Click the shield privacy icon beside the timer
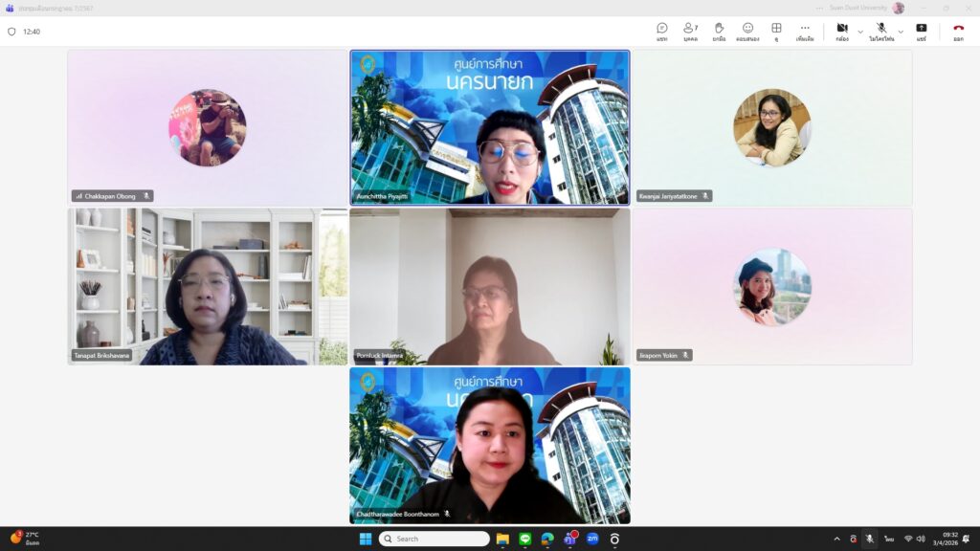The height and width of the screenshot is (551, 980). [x=11, y=32]
